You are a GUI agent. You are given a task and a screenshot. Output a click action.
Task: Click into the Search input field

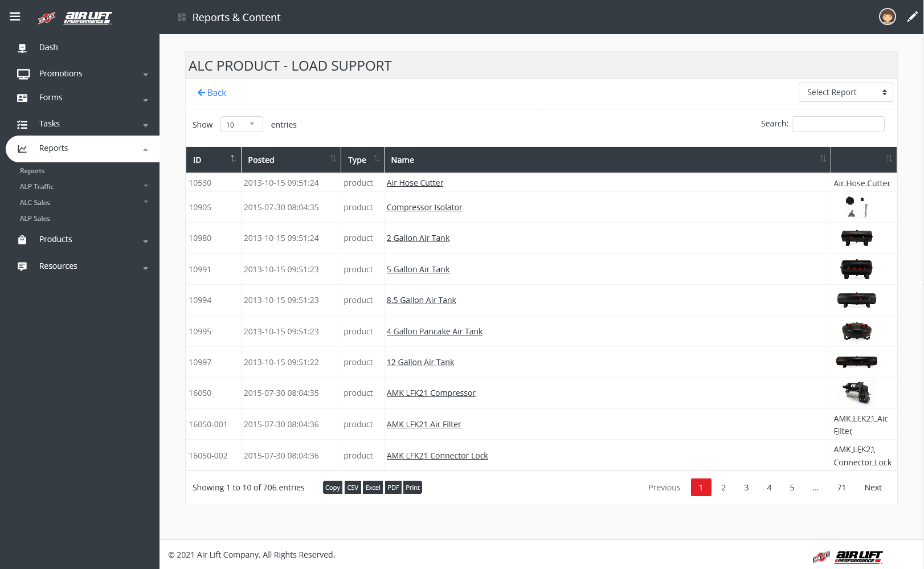coord(838,124)
